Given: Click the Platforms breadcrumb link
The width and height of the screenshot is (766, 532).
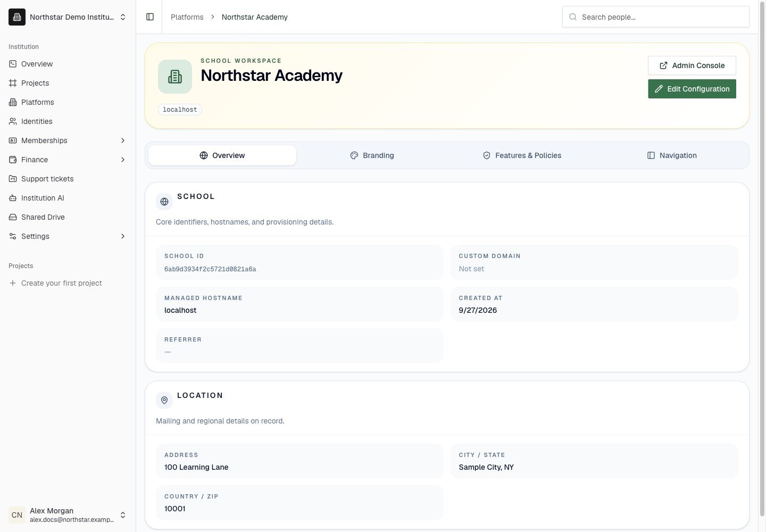Looking at the screenshot, I should point(187,17).
